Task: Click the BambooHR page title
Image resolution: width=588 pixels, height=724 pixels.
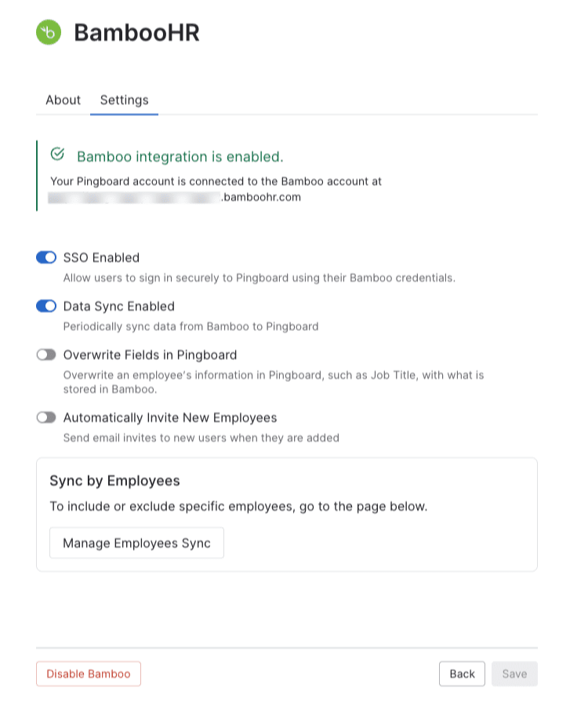Action: (136, 33)
